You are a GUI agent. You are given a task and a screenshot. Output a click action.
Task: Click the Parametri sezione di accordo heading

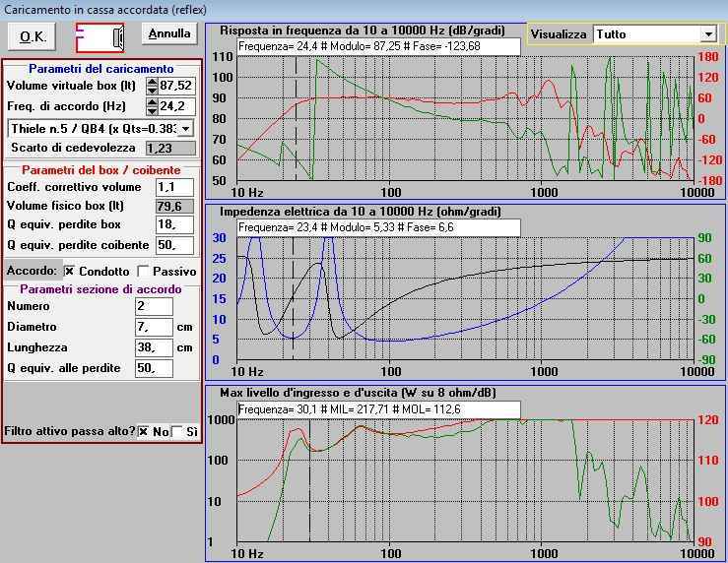click(x=100, y=289)
